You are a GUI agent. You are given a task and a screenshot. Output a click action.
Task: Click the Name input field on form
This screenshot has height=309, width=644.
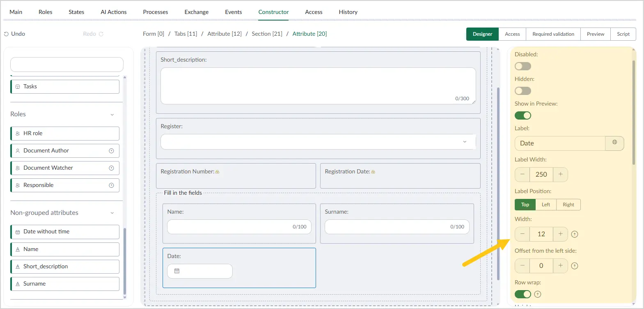coord(239,227)
